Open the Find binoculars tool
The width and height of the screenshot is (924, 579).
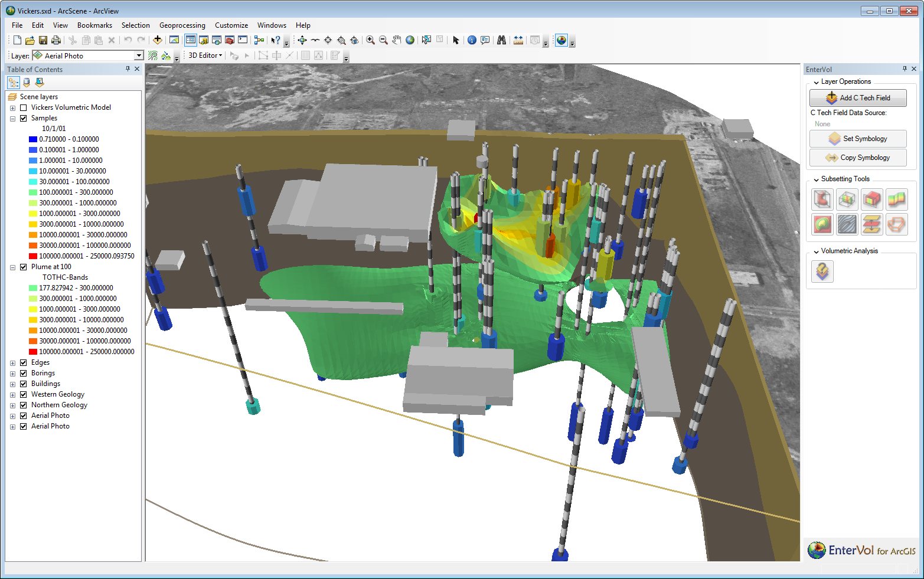(x=501, y=40)
